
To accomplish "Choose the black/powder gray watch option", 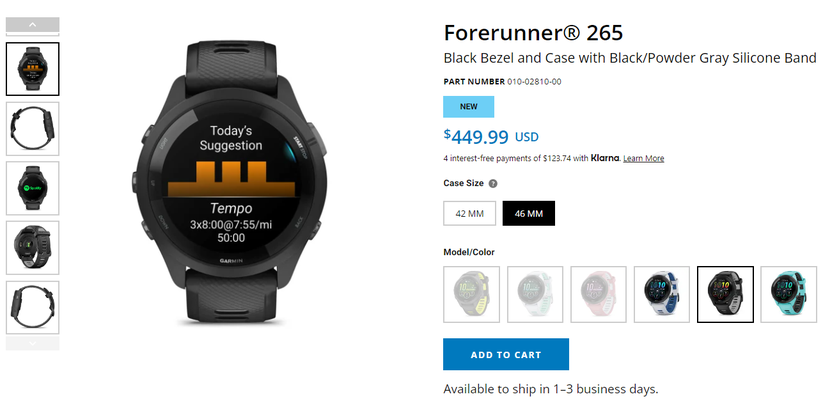I will pos(725,295).
